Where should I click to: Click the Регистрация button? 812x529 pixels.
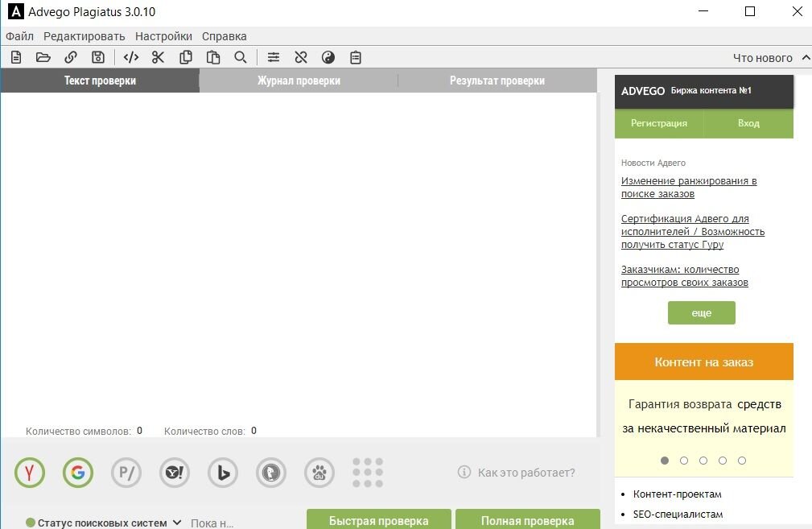(x=659, y=123)
